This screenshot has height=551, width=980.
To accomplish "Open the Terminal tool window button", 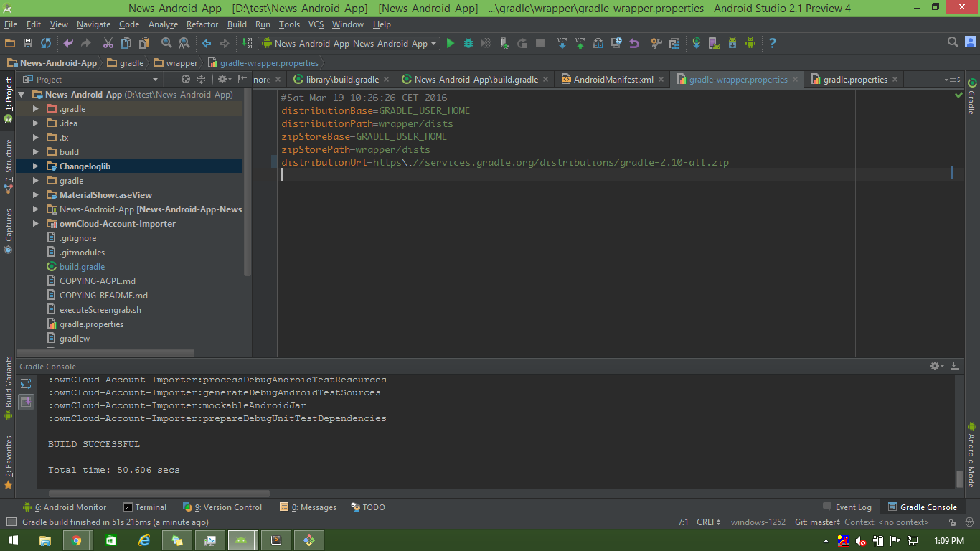I will pyautogui.click(x=145, y=507).
